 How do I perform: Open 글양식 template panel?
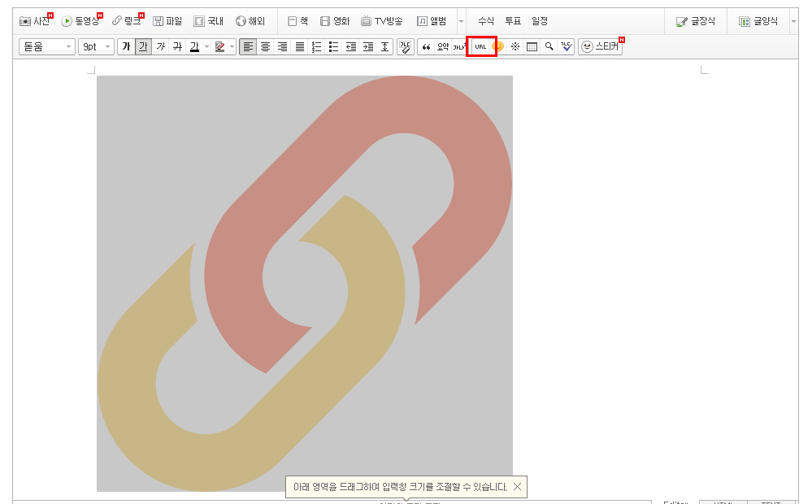758,21
